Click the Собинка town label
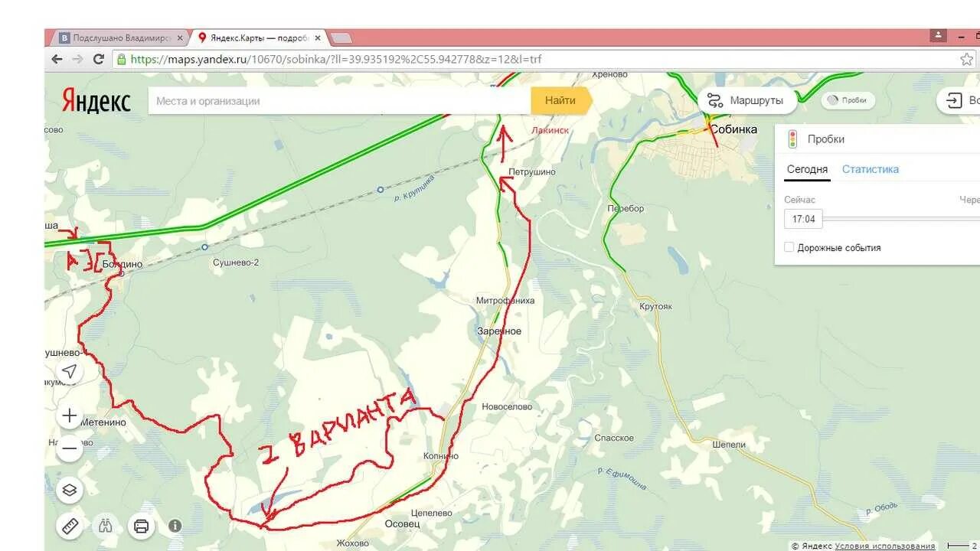Image resolution: width=980 pixels, height=551 pixels. (x=733, y=129)
